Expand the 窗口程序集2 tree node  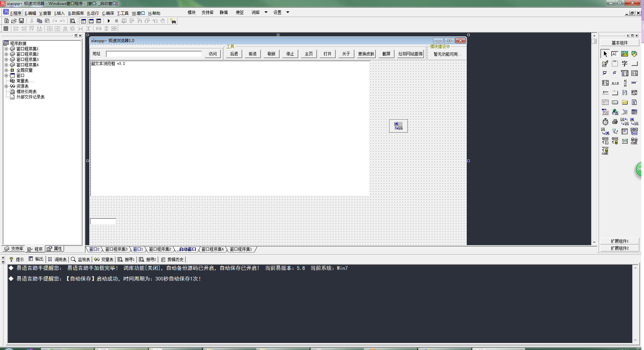click(6, 54)
